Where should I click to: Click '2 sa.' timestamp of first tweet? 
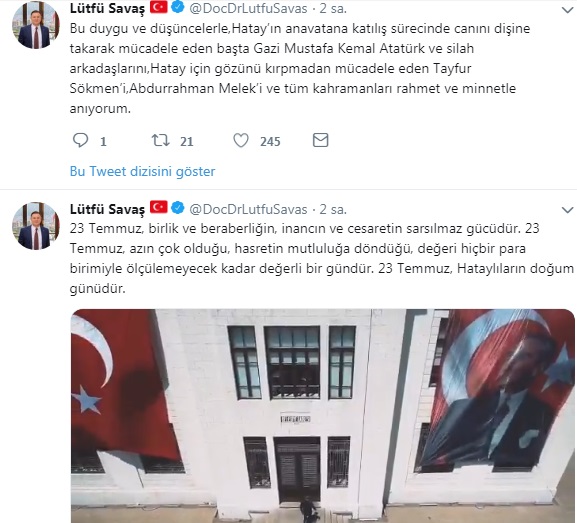click(333, 8)
